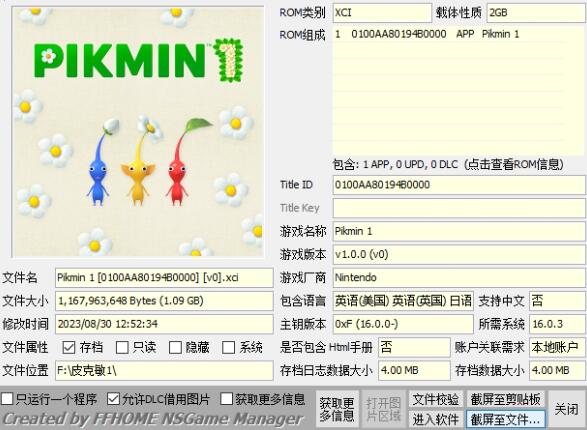
Task: Click the 游戏名称 field showing Pikmin 1
Action: pyautogui.click(x=459, y=231)
